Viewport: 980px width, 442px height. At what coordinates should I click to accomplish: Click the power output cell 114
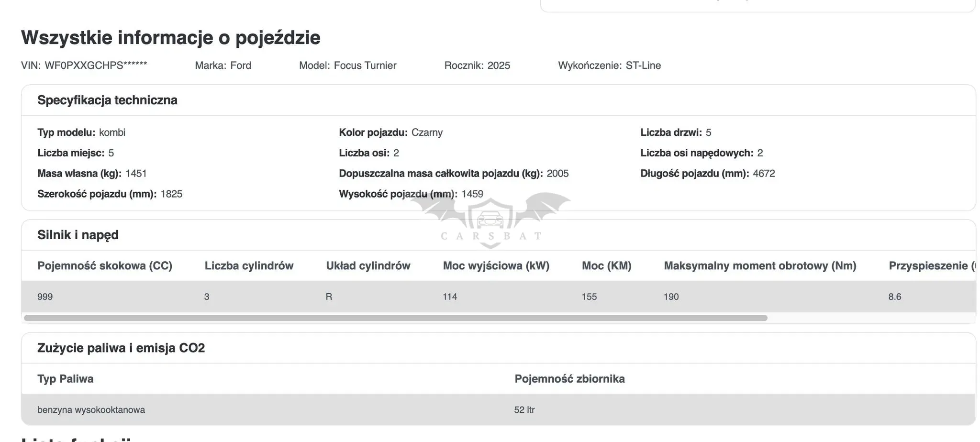point(450,297)
